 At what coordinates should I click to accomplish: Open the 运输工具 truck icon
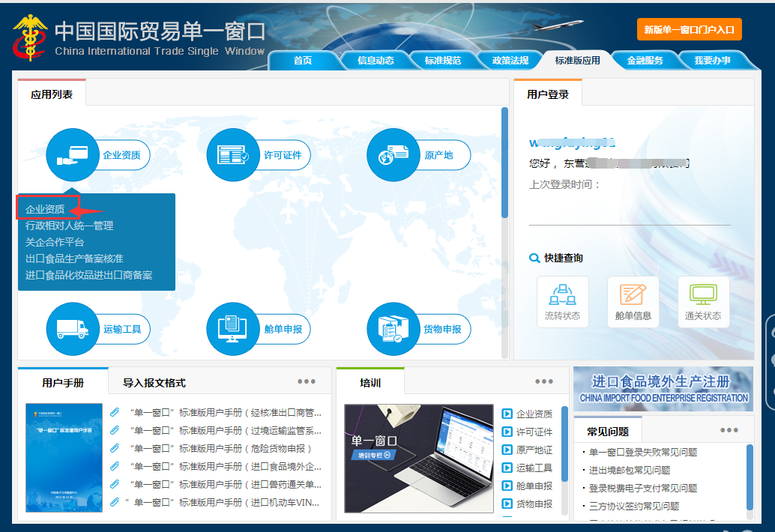point(73,329)
